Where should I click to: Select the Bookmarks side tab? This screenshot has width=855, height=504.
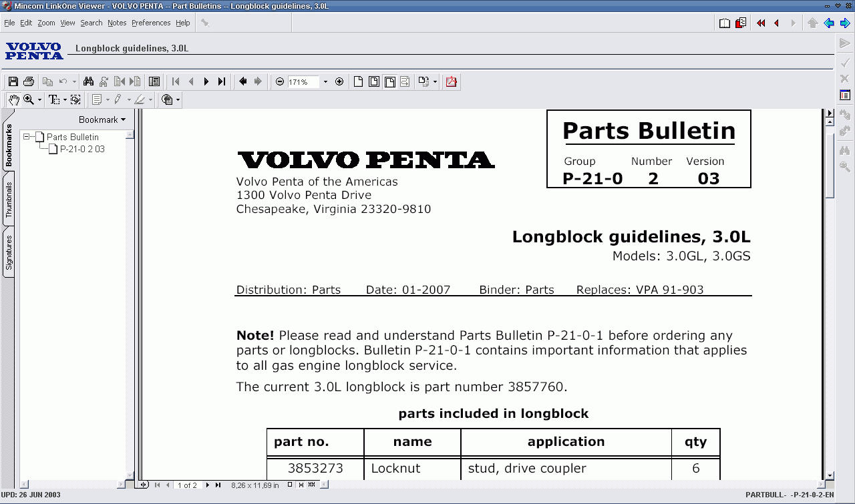pyautogui.click(x=9, y=146)
